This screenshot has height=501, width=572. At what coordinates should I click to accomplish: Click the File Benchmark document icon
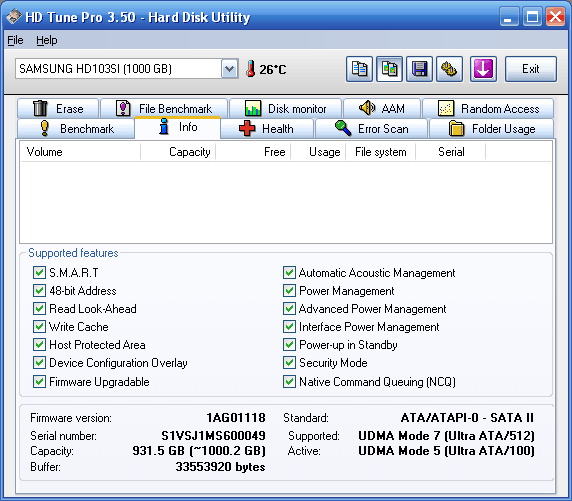point(123,108)
